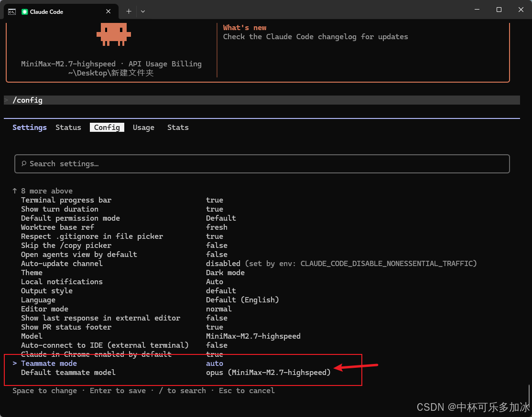The width and height of the screenshot is (532, 417).
Task: Focus the Search settings field
Action: pos(262,164)
